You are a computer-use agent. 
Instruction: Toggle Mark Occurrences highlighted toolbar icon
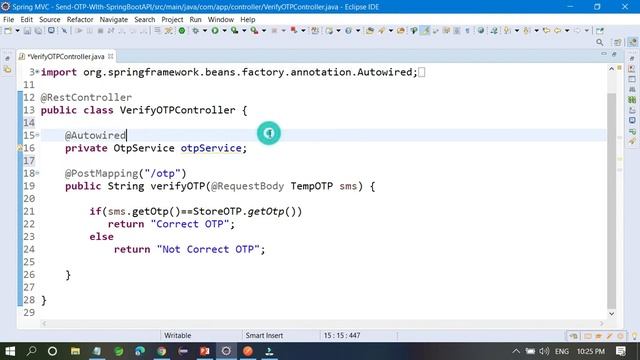[x=424, y=31]
